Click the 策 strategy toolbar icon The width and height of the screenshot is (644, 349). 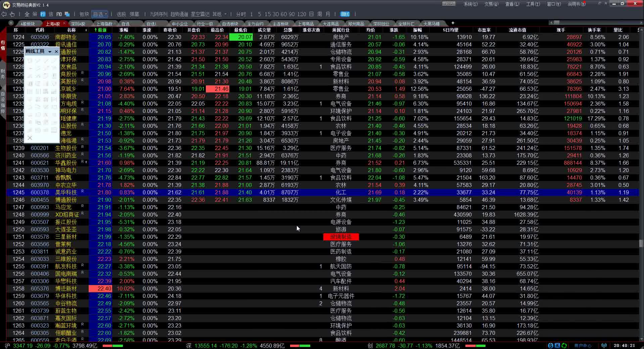pos(35,14)
